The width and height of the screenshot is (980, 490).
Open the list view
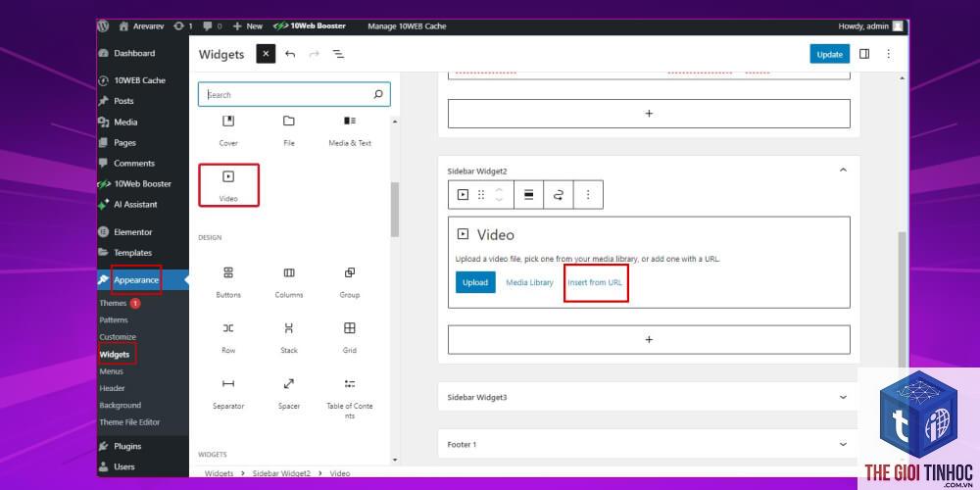(x=338, y=54)
